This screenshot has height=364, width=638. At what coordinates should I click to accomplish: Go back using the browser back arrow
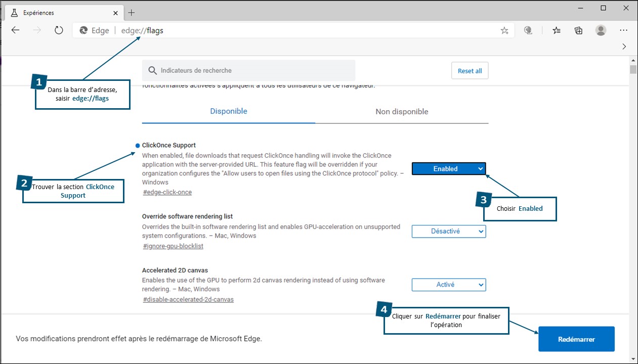16,30
